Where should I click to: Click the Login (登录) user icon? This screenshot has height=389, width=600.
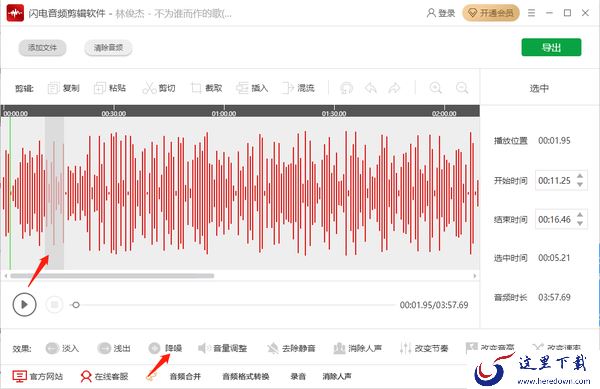pos(440,13)
